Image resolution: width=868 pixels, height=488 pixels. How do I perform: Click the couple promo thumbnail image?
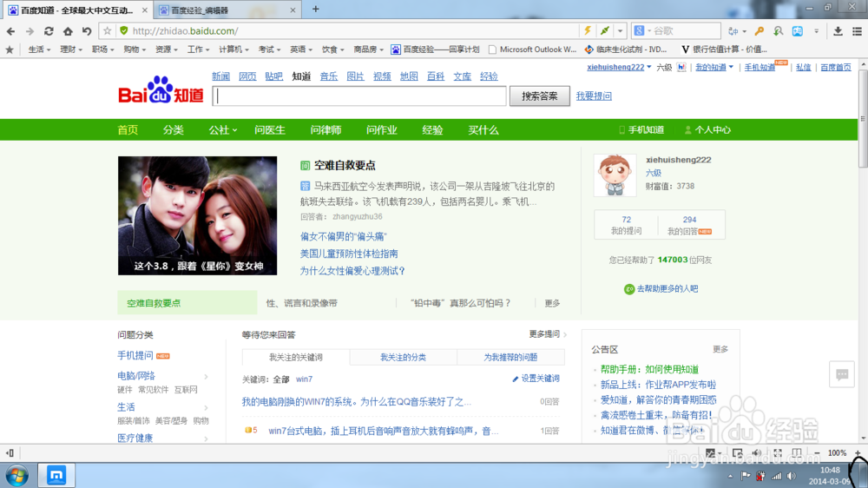tap(198, 215)
